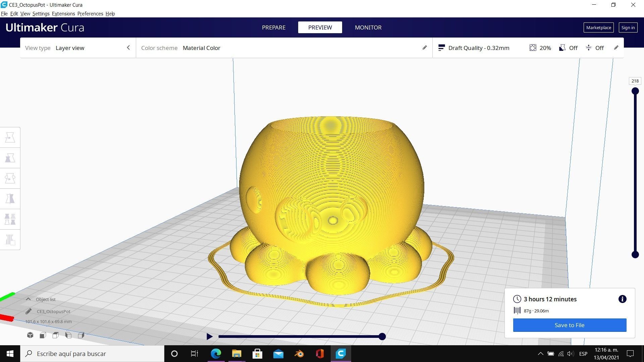
Task: Open the Edit menu
Action: coord(14,14)
